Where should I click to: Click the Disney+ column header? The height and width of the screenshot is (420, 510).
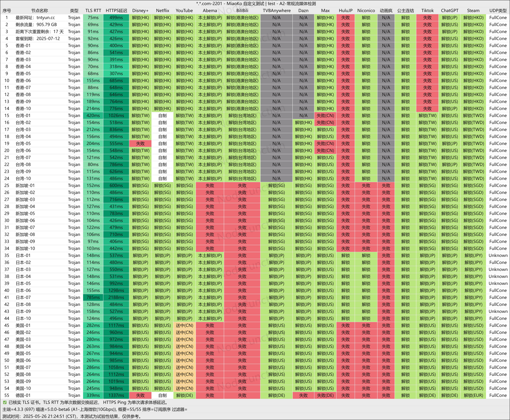click(140, 11)
